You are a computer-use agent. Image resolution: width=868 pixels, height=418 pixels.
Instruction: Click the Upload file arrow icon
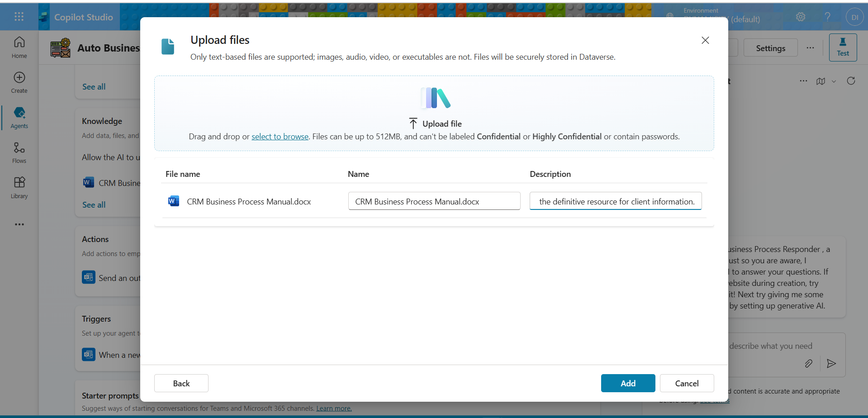413,123
